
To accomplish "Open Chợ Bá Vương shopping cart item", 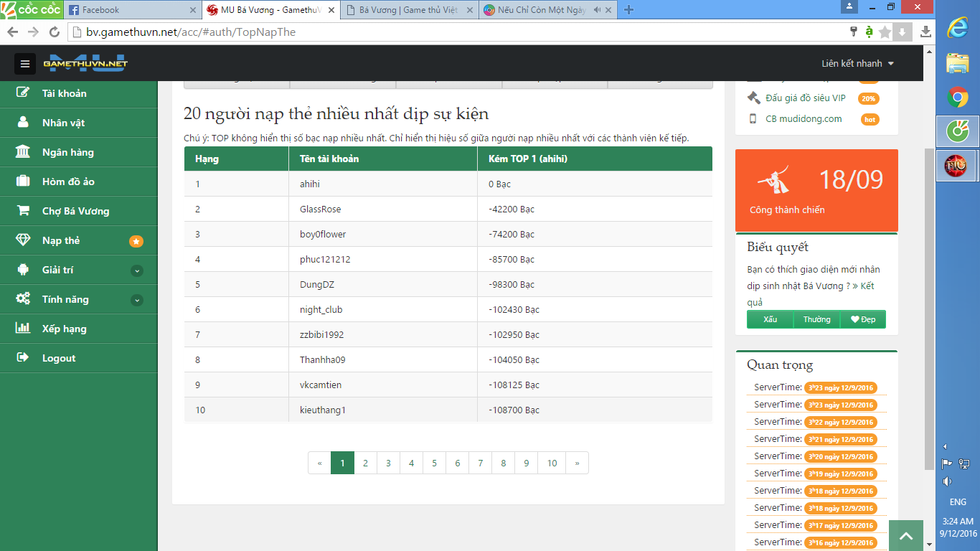I will click(x=75, y=211).
